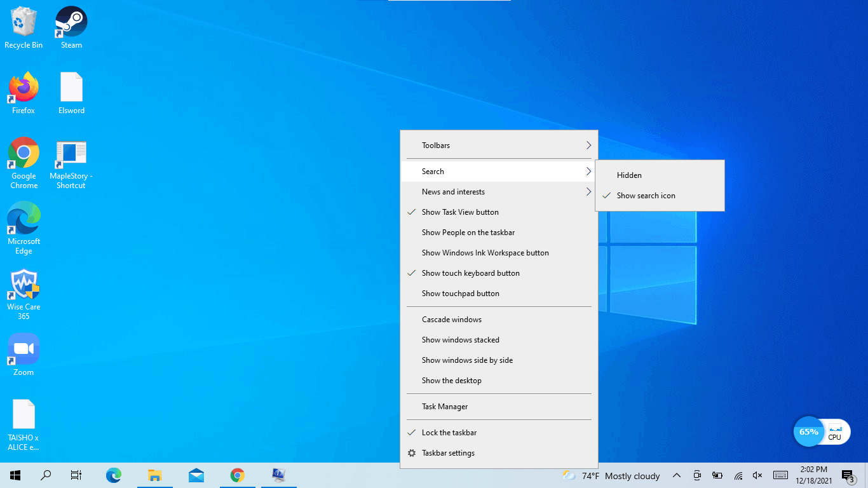Image resolution: width=868 pixels, height=488 pixels.
Task: Uncheck Show touch keyboard button
Action: (x=470, y=273)
